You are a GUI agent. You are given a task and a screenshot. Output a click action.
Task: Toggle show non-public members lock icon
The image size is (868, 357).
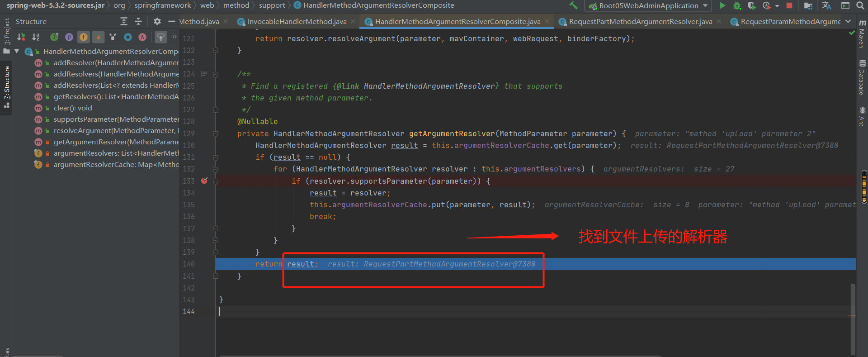point(98,37)
